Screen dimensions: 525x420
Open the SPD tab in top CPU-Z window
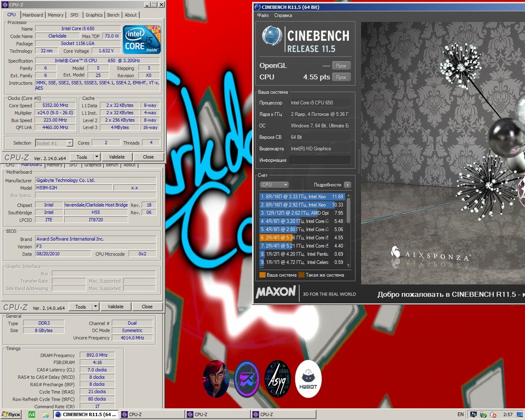click(x=74, y=15)
